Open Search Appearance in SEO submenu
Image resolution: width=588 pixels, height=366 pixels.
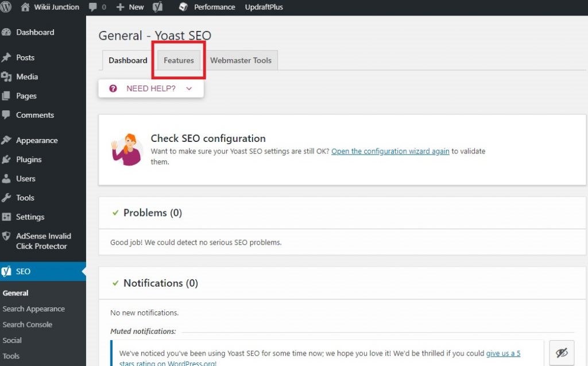pyautogui.click(x=34, y=309)
